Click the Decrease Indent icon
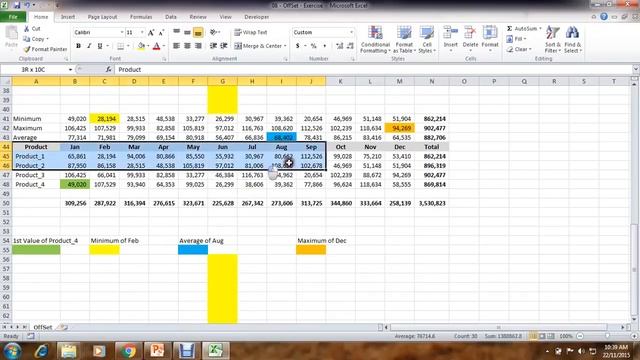 [213, 46]
